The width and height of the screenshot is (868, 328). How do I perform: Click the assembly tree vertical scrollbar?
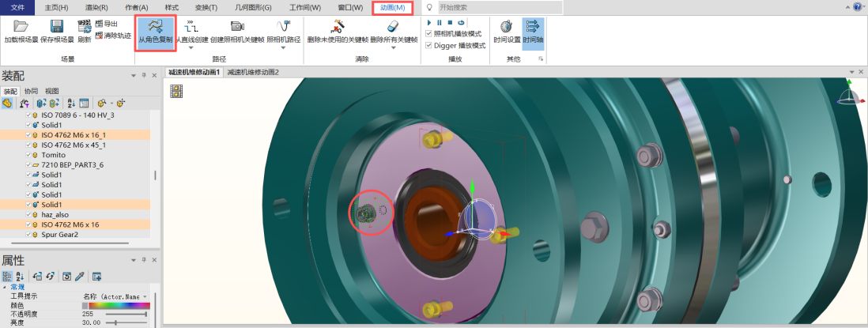tap(156, 175)
